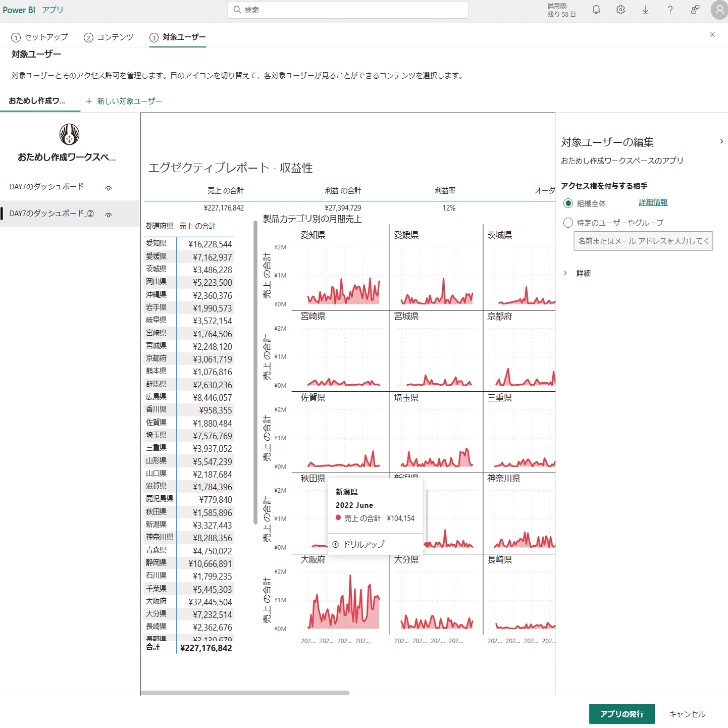
Task: Click the drill-up arrow icon in tooltip
Action: 336,544
